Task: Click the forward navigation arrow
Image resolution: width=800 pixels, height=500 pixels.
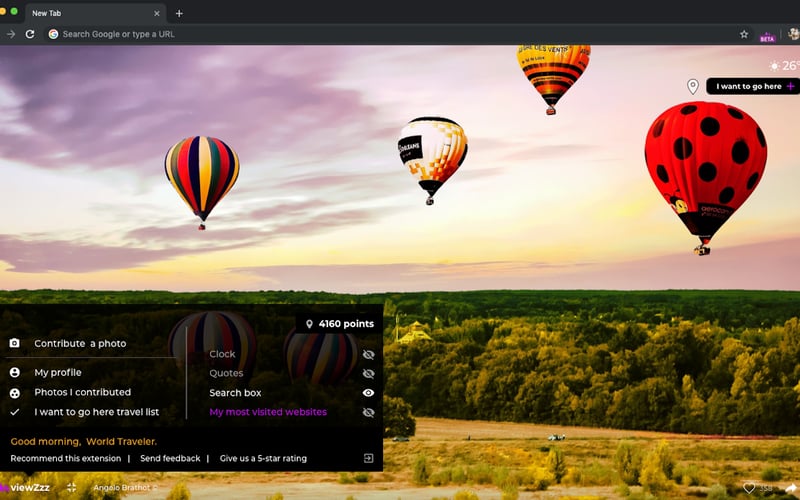Action: pos(11,34)
